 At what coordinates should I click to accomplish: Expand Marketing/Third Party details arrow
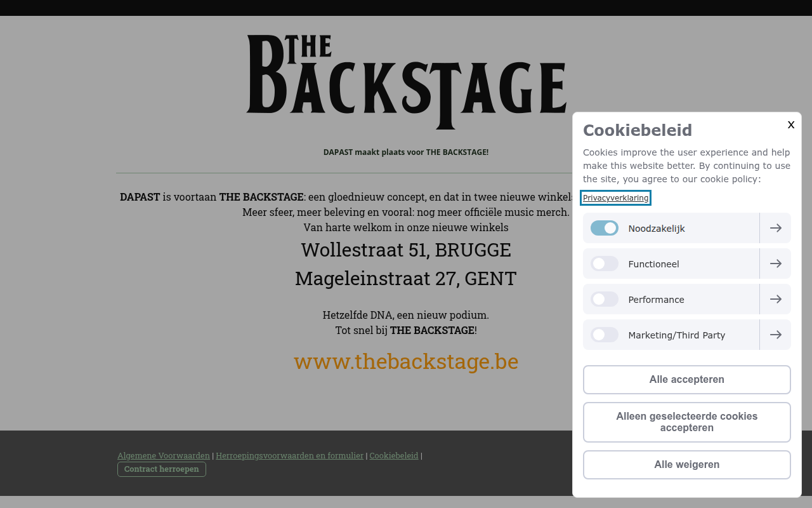(x=775, y=335)
